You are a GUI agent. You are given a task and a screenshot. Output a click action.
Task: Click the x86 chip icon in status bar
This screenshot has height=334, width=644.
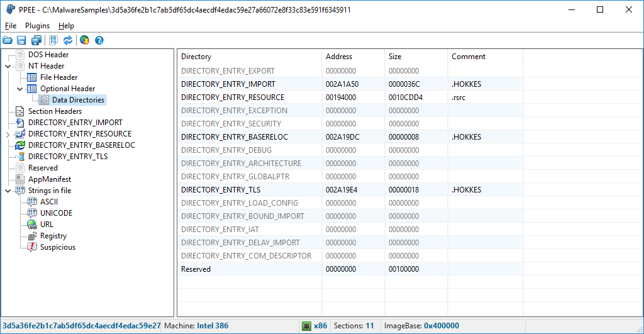(307, 326)
